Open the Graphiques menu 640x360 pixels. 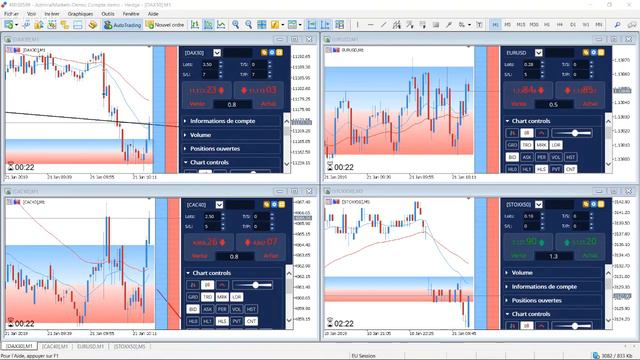coord(80,13)
